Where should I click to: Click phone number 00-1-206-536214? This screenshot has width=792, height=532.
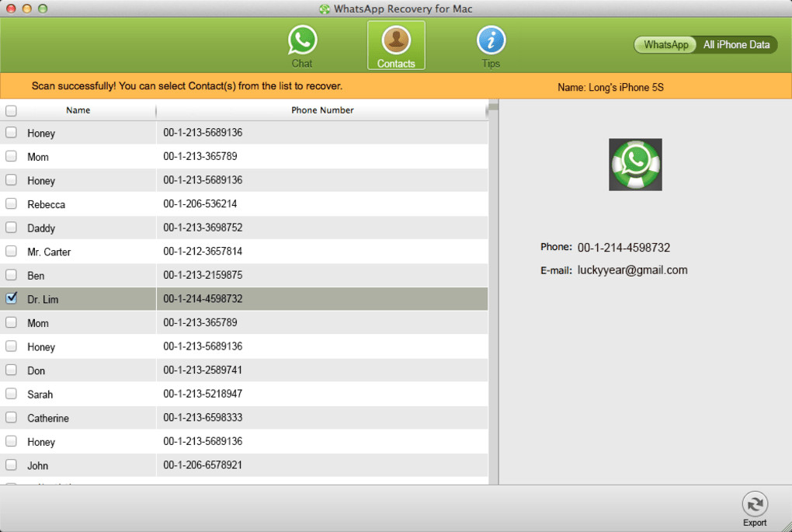coord(200,203)
